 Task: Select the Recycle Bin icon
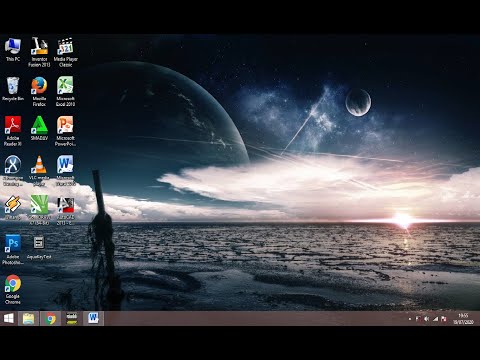pyautogui.click(x=13, y=89)
